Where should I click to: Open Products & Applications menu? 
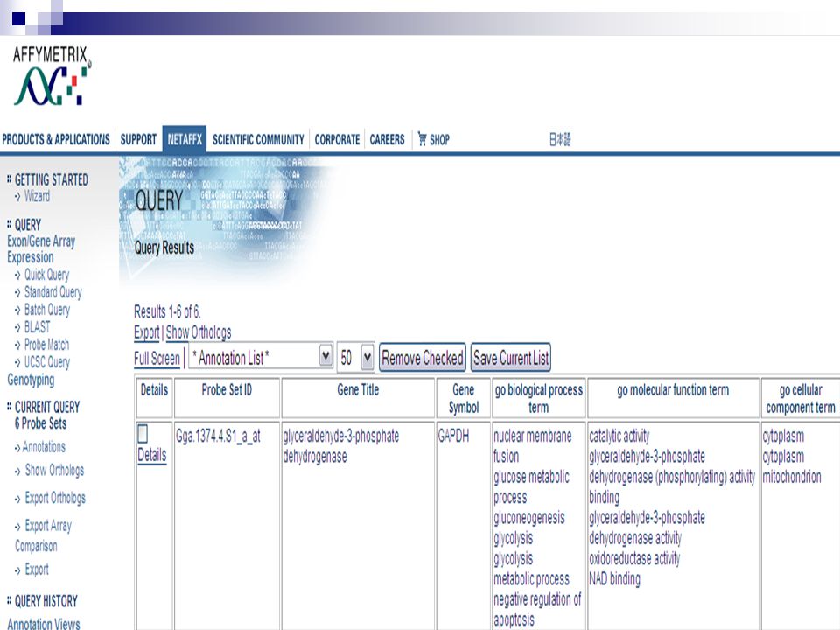56,139
